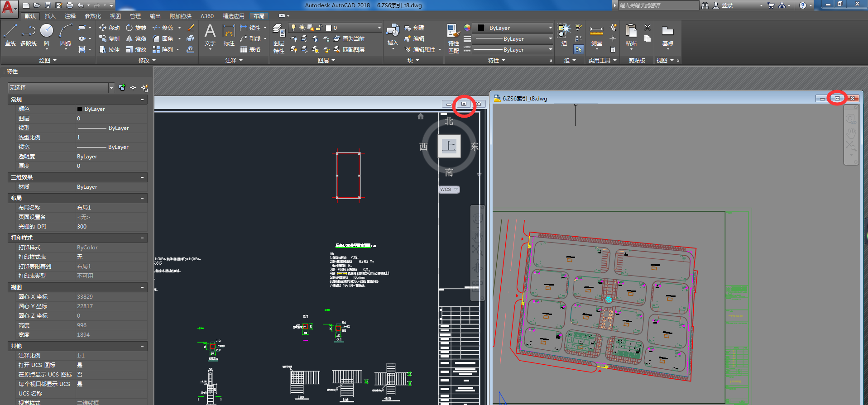This screenshot has height=405, width=868.
Task: Open the lineweight ByLayer dropdown
Action: point(513,38)
